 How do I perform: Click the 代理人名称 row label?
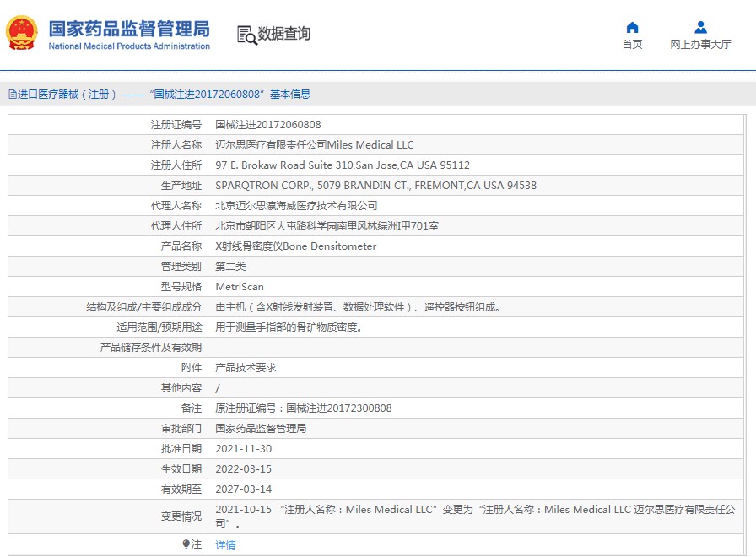[x=176, y=206]
